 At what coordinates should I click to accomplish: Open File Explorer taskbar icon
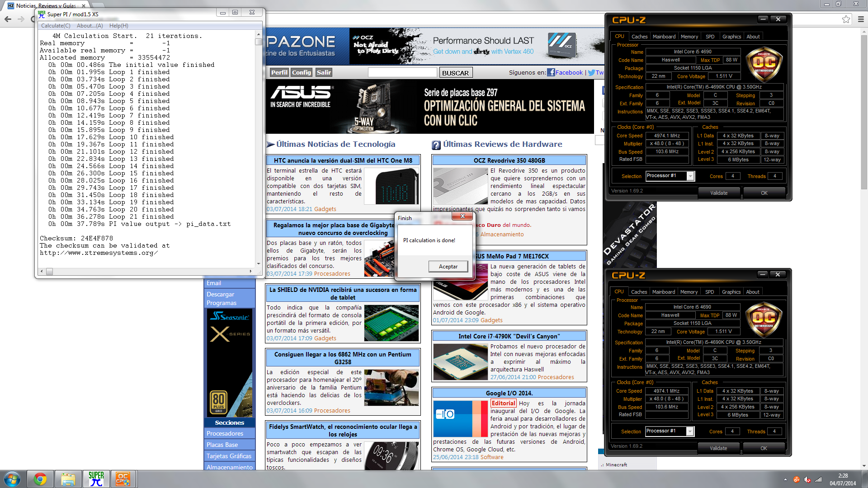68,479
